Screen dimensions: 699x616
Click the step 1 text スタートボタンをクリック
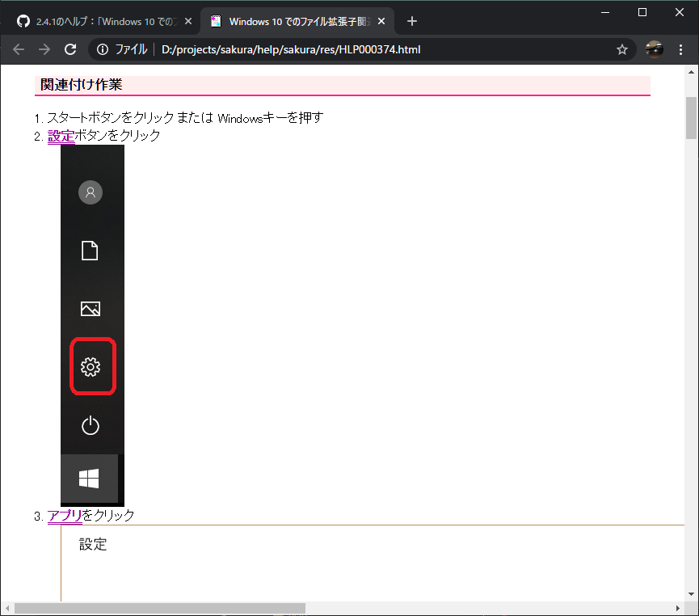point(111,118)
